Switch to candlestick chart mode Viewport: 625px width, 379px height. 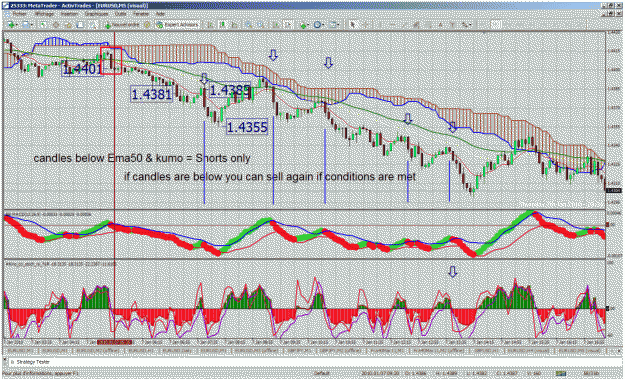(222, 25)
